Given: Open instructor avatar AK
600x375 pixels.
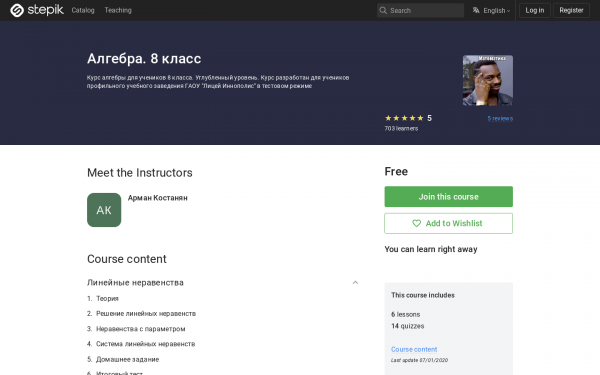Looking at the screenshot, I should click(x=104, y=210).
